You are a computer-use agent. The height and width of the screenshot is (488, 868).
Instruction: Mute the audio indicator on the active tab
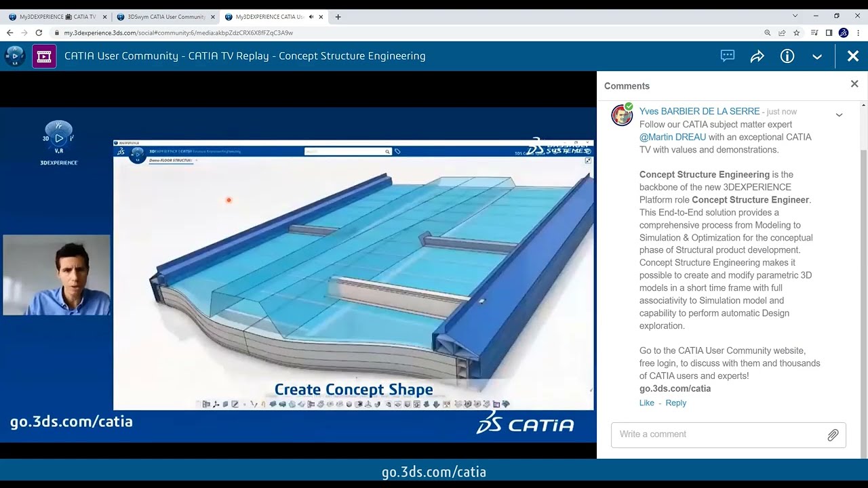(311, 17)
